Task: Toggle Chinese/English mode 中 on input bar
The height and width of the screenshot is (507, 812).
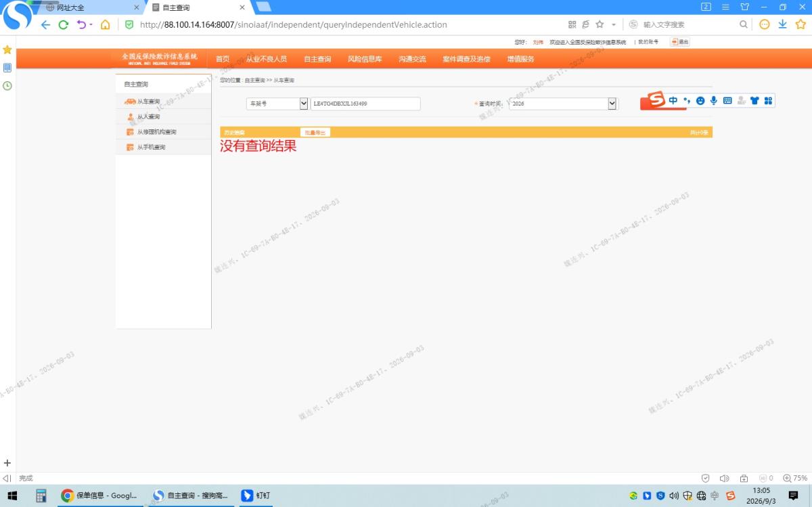Action: tap(673, 101)
